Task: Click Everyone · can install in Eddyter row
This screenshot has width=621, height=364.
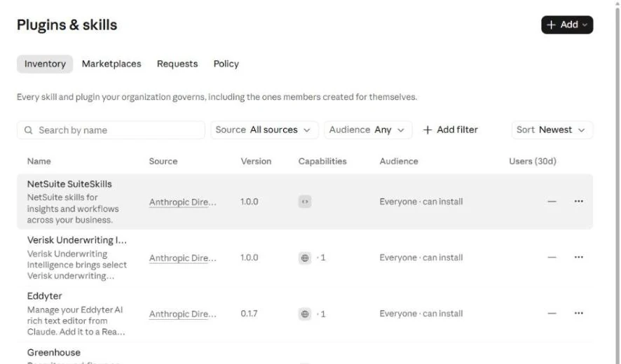Action: point(421,314)
